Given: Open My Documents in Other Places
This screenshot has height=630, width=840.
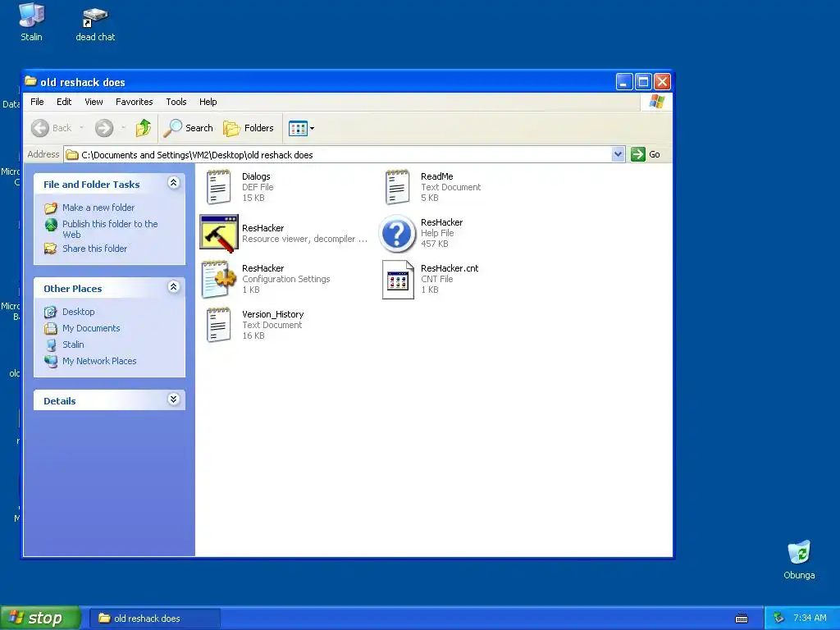Looking at the screenshot, I should [x=91, y=328].
